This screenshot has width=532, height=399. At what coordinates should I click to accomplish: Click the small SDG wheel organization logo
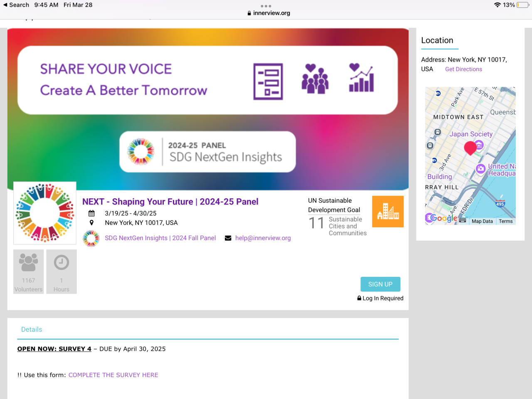[x=91, y=239]
